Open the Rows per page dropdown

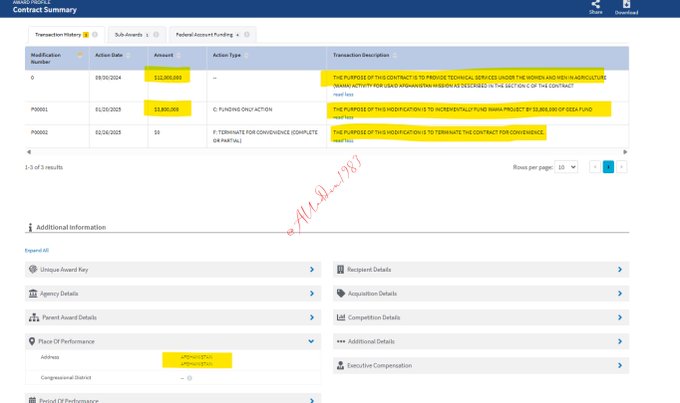(567, 167)
